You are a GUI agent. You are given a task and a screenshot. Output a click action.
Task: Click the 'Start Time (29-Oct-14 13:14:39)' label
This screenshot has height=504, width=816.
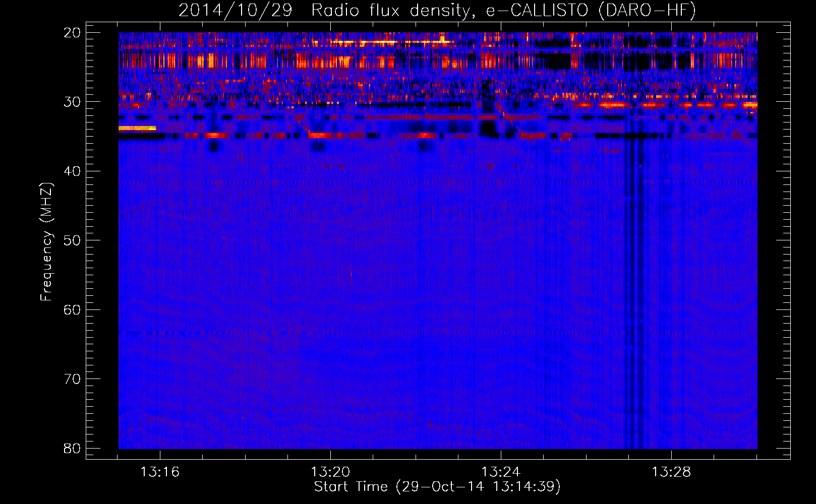tap(437, 487)
